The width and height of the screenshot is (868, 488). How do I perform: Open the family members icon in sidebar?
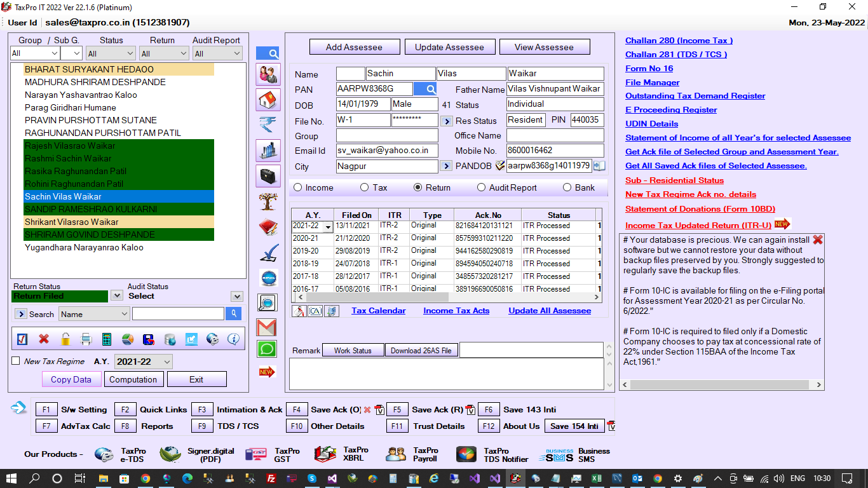pos(268,74)
